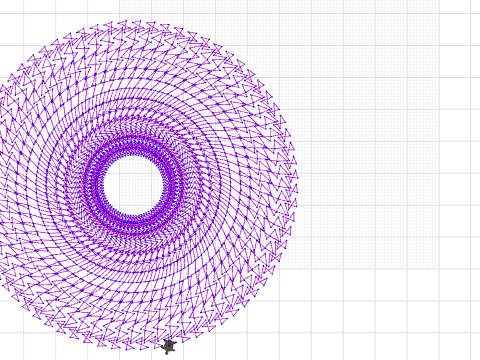This screenshot has width=480, height=360.
Task: Click the spiral band left of the center hole
Action: [42, 185]
